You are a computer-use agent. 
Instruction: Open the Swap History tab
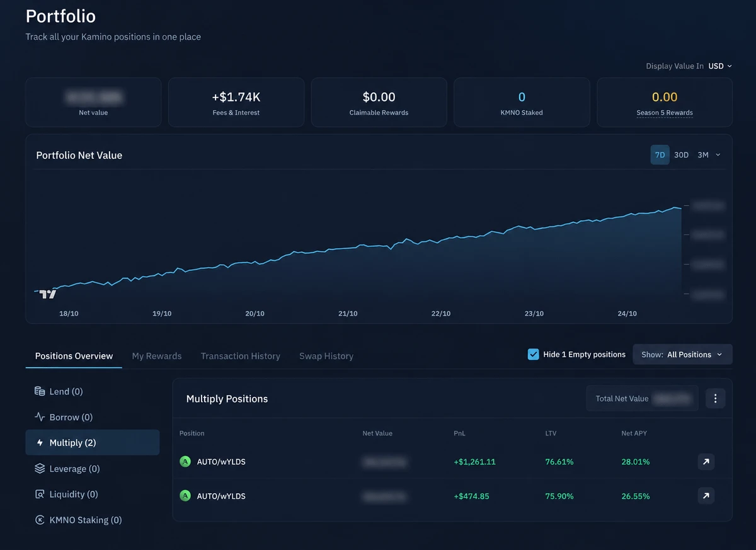[x=326, y=356]
